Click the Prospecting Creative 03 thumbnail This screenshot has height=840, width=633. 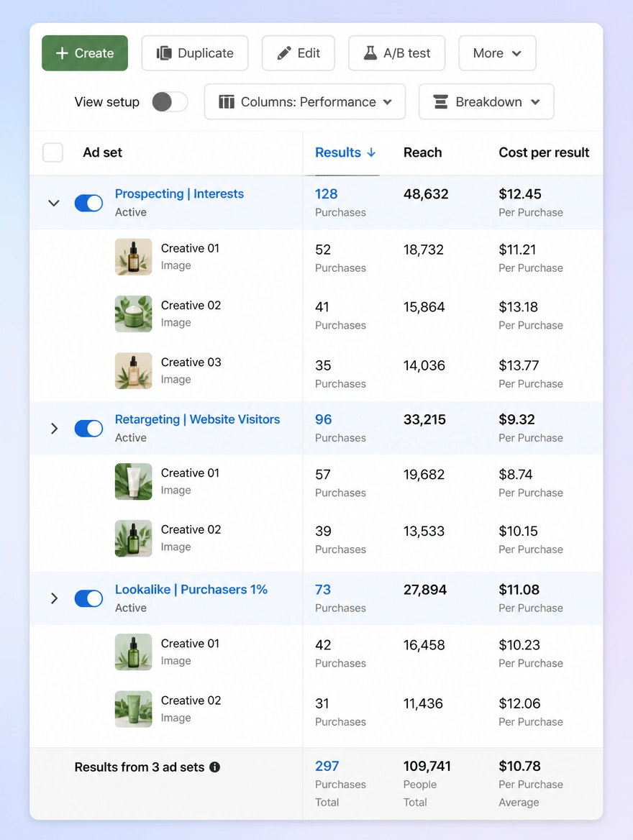tap(134, 370)
